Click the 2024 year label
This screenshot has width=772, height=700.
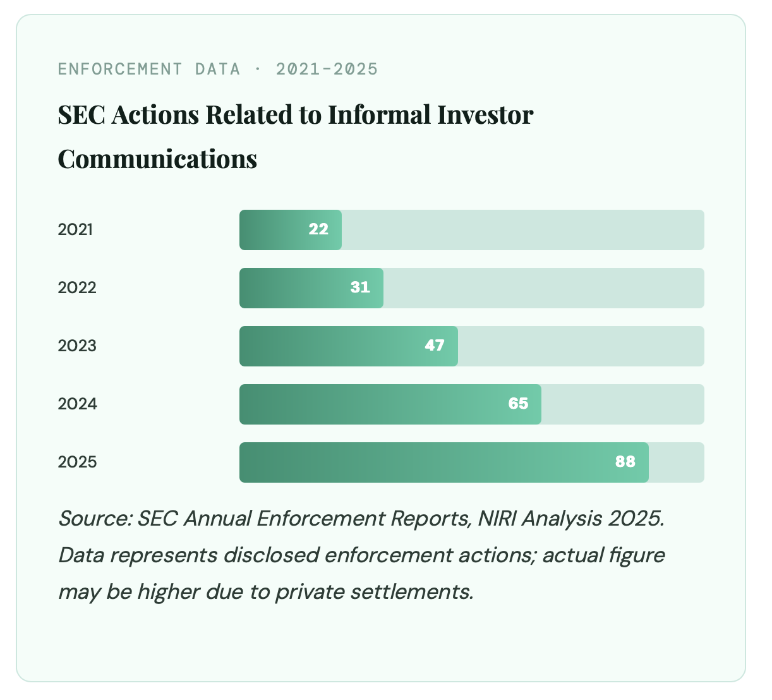pyautogui.click(x=77, y=404)
